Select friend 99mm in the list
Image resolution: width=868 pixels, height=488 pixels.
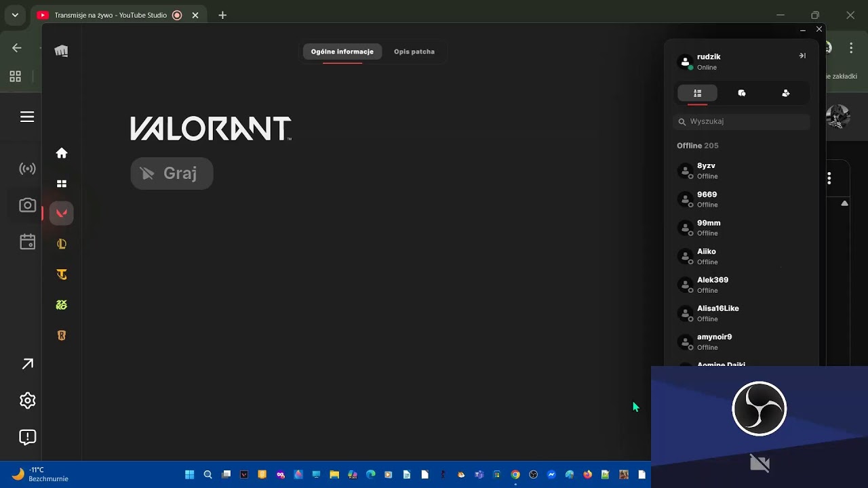click(741, 228)
